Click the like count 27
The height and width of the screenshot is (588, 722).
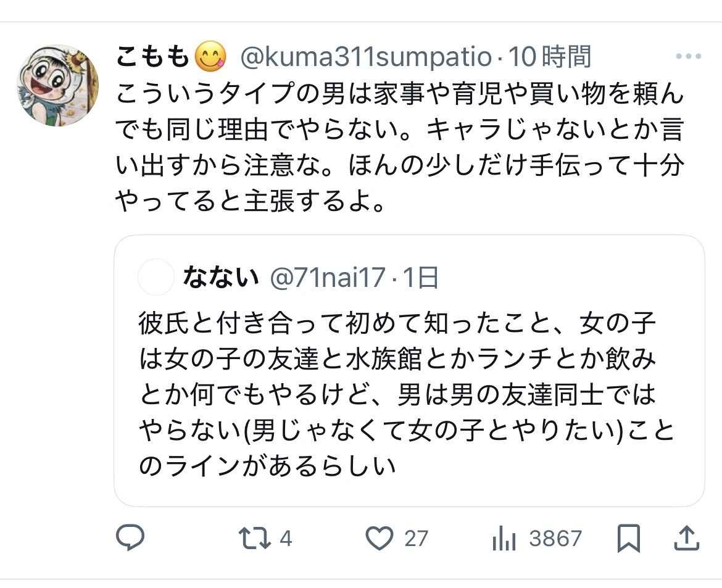coord(415,539)
